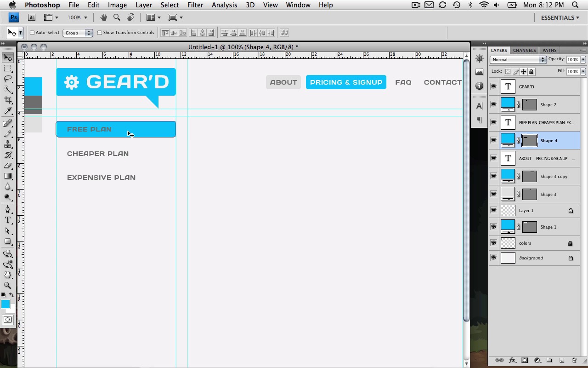Select the Eraser tool
588x368 pixels.
8,166
